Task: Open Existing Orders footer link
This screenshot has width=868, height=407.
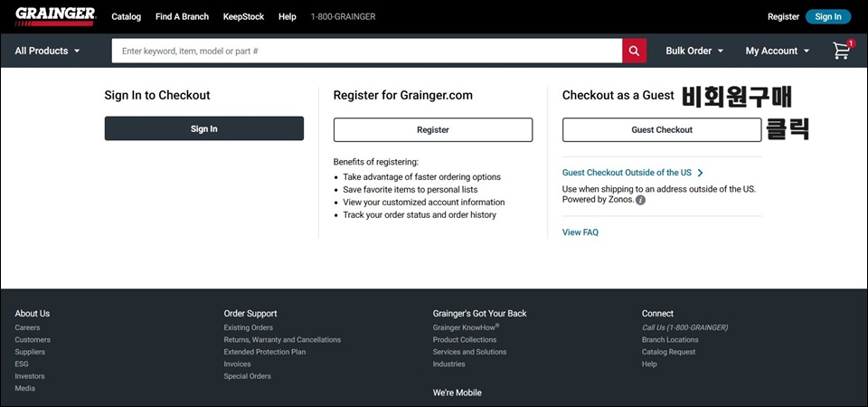Action: coord(249,327)
